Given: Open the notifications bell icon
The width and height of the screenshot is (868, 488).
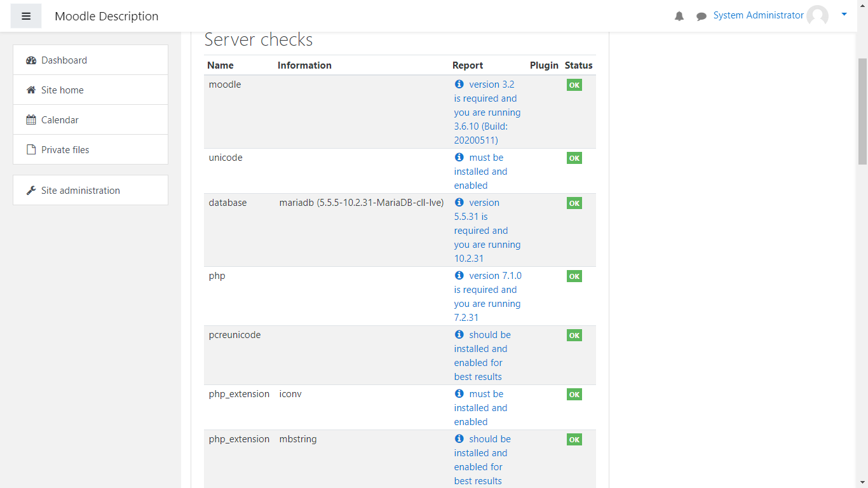Looking at the screenshot, I should pos(679,17).
